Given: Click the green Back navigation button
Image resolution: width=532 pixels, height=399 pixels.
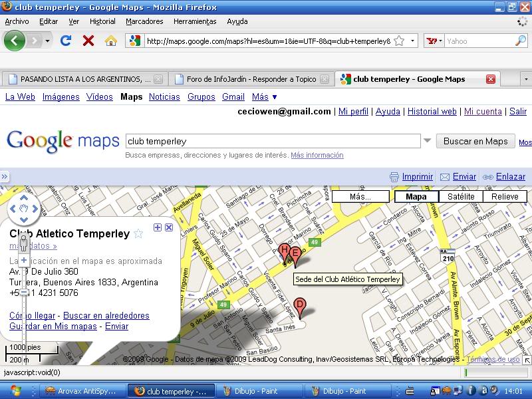Looking at the screenshot, I should click(x=14, y=41).
